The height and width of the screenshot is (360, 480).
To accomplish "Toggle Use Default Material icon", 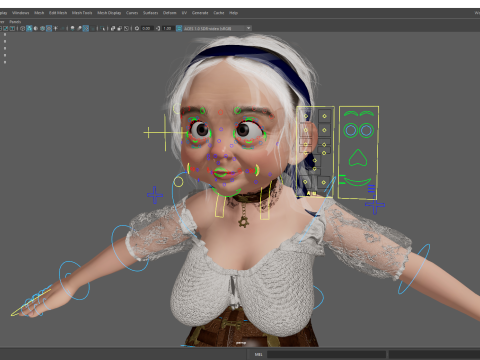I will (x=36, y=28).
